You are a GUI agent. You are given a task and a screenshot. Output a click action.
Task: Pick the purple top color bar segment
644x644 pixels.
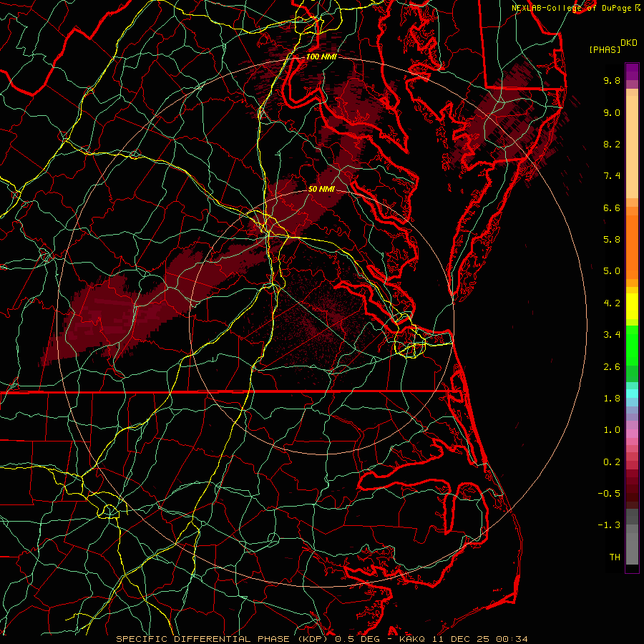(x=632, y=72)
